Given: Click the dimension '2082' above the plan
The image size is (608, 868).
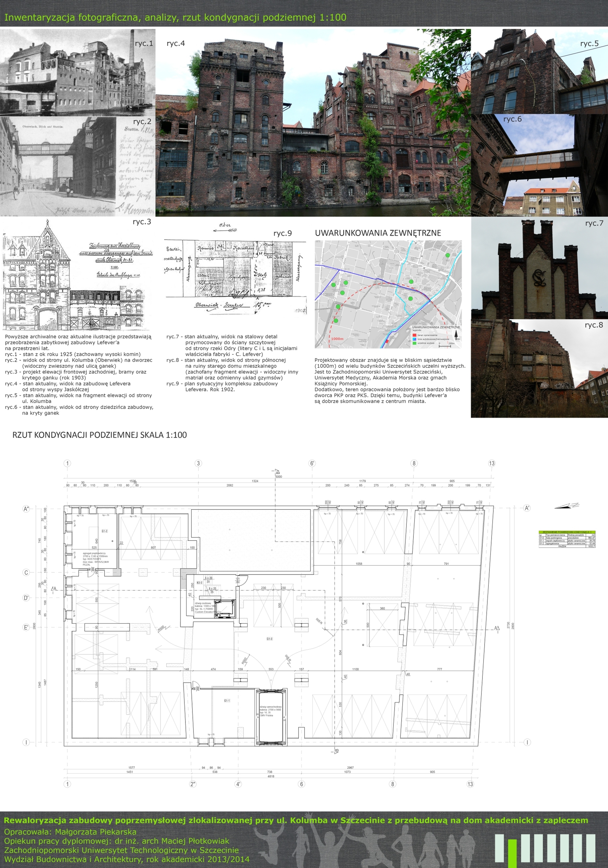Looking at the screenshot, I should point(230,485).
